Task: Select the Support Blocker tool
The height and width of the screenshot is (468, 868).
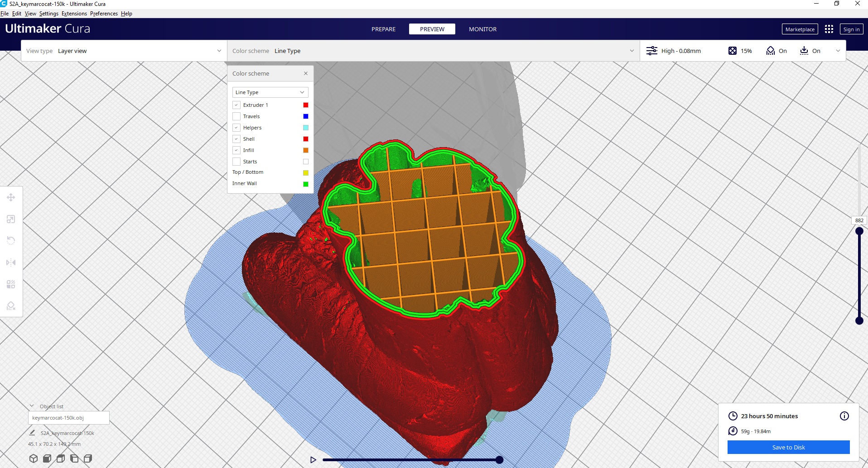Action: click(x=11, y=306)
